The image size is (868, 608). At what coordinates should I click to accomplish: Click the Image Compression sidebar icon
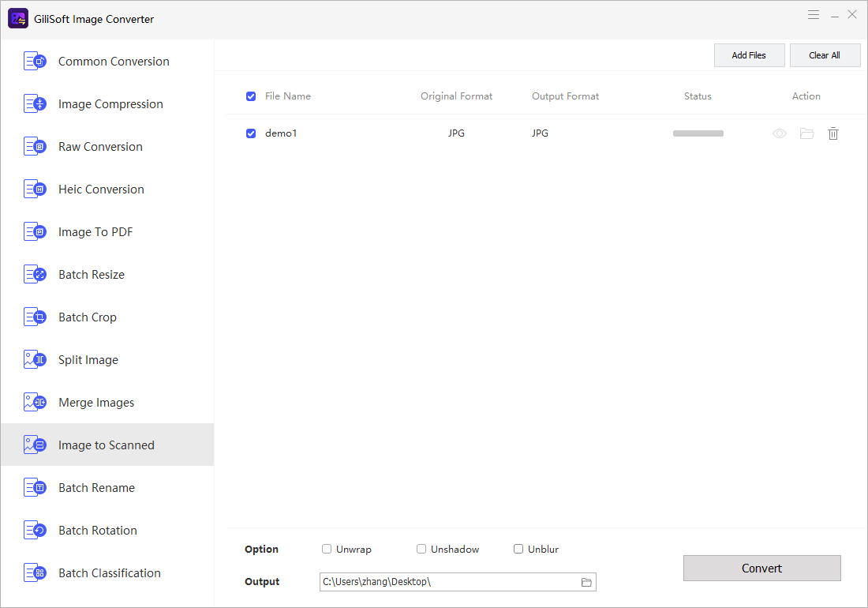[x=35, y=103]
